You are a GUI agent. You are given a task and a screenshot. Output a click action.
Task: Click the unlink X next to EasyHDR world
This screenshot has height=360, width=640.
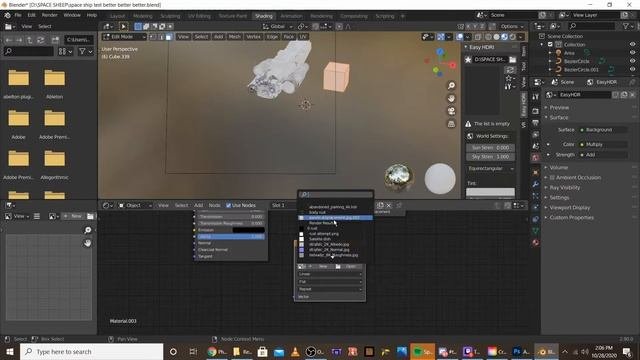coord(632,95)
